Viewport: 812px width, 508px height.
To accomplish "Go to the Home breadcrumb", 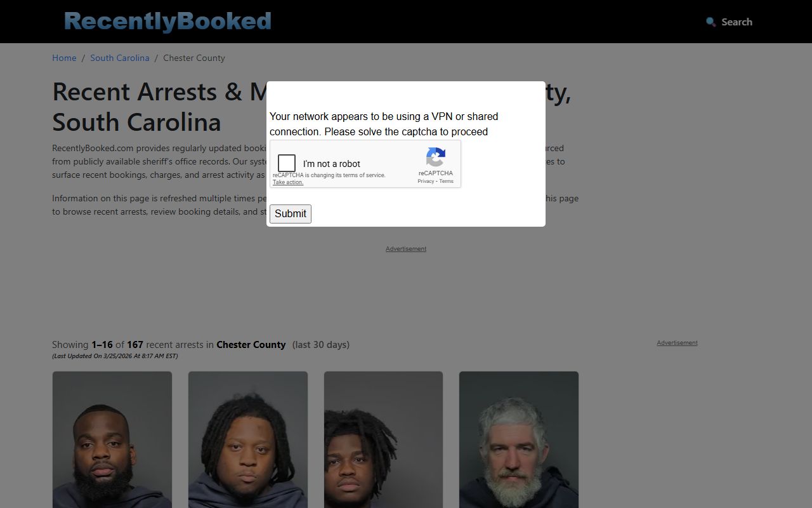I will coord(64,58).
